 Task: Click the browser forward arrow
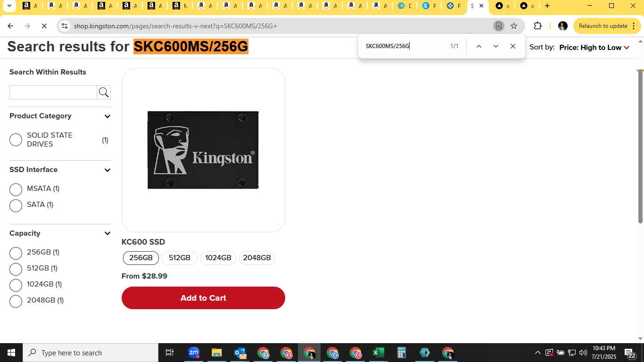tap(27, 26)
